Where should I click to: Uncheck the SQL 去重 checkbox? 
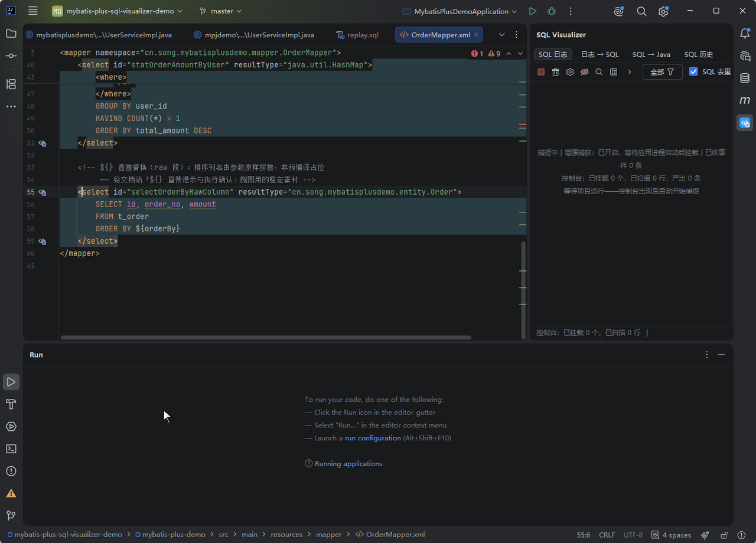tap(693, 71)
